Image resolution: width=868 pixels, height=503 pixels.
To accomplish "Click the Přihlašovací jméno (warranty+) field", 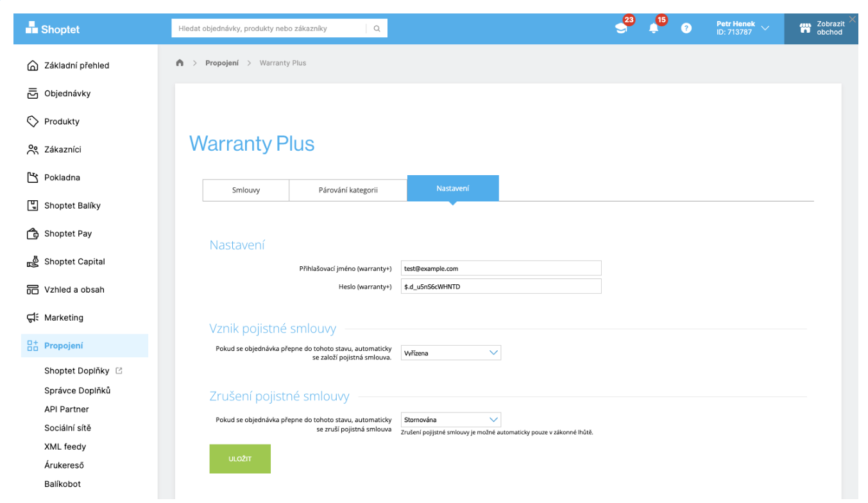I will coord(501,268).
